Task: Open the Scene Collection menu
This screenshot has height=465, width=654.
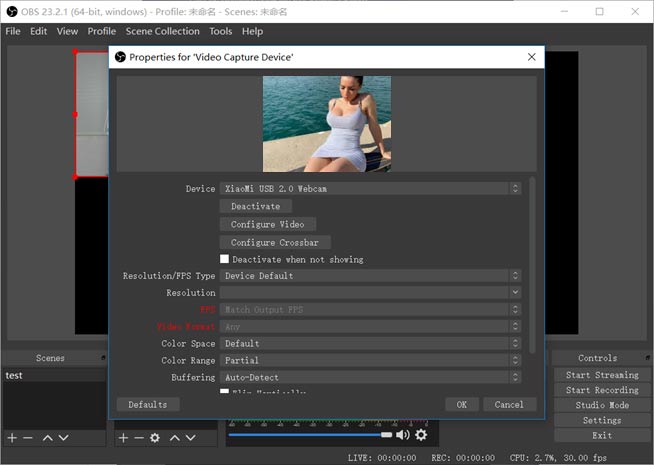Action: (x=163, y=31)
